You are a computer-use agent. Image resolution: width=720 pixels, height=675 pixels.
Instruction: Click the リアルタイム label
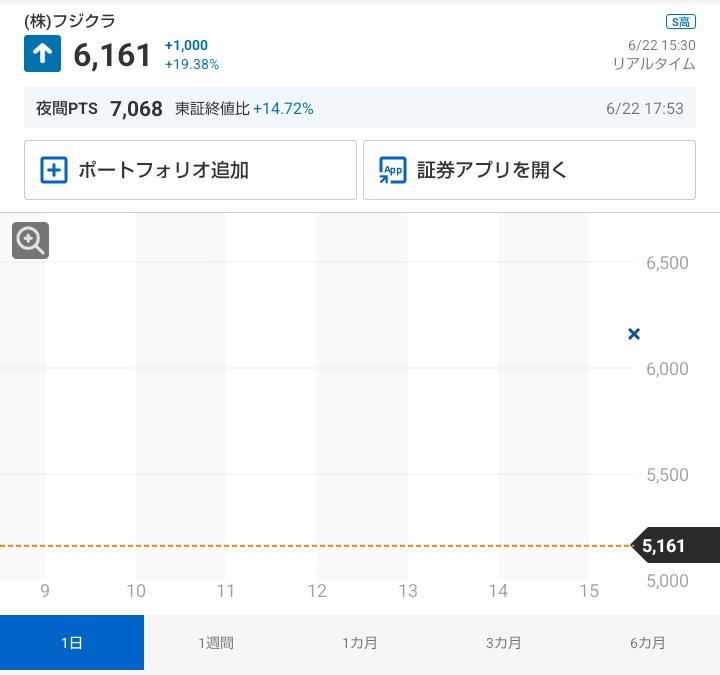(654, 64)
